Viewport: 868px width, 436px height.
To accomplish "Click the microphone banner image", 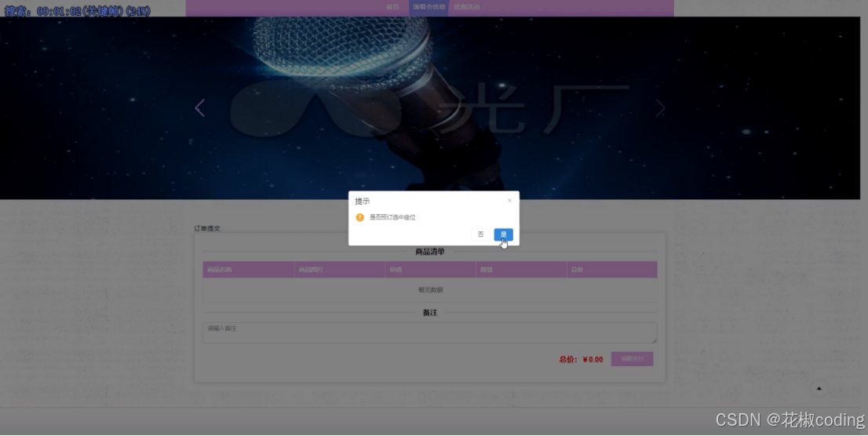I will (x=429, y=108).
